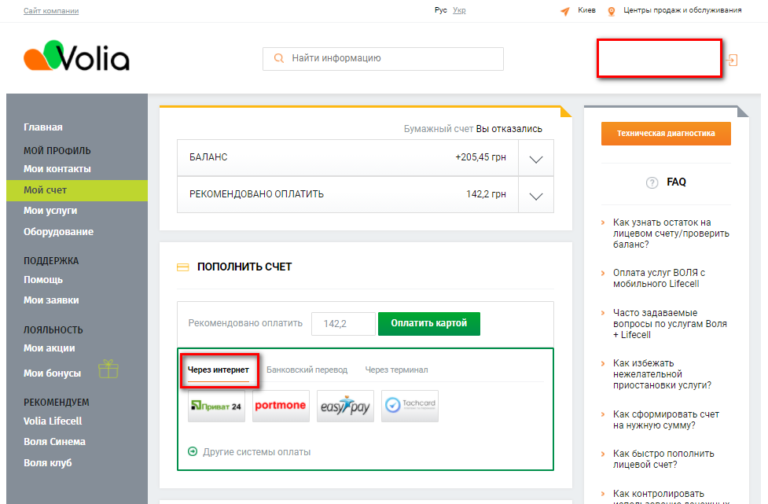Screen dimensions: 768x504
Task: Click the arrow icon for other payment systems
Action: [x=193, y=451]
